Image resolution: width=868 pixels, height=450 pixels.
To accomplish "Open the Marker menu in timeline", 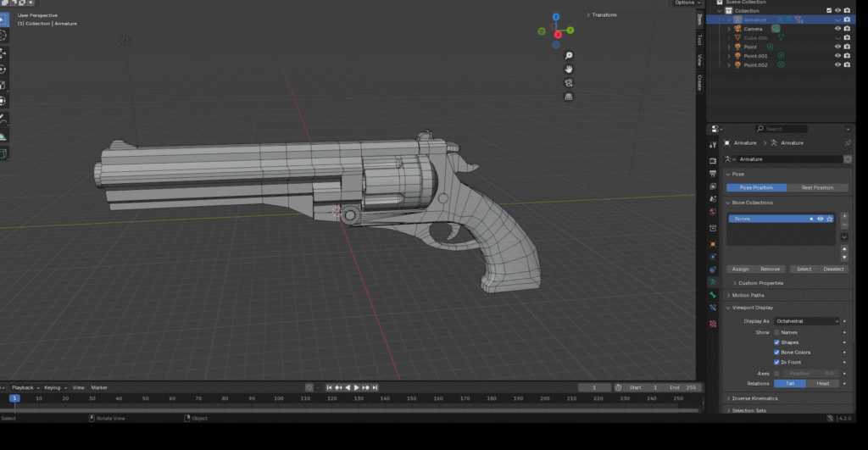I will tap(99, 387).
